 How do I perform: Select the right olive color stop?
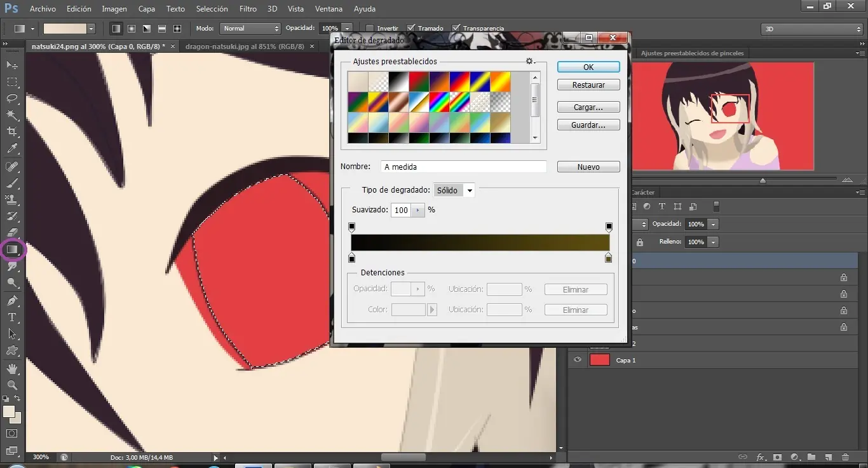click(x=609, y=258)
